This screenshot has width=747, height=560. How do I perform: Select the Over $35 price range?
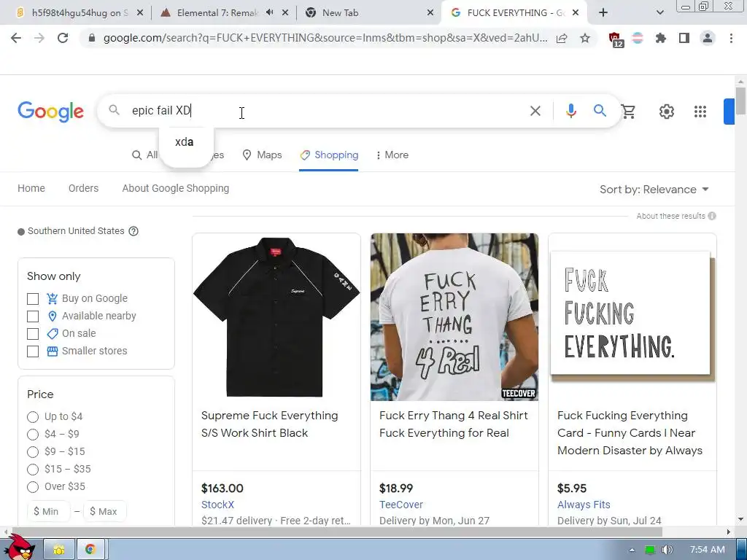[x=33, y=486]
